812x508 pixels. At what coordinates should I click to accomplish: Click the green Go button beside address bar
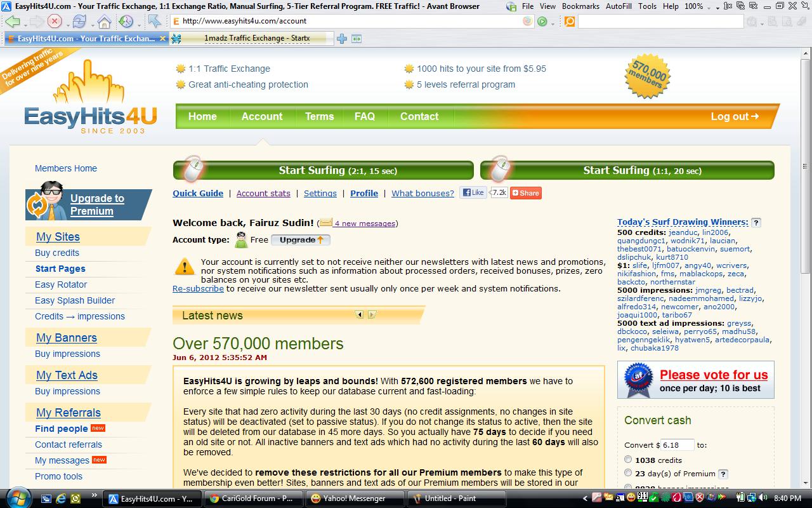(x=542, y=21)
